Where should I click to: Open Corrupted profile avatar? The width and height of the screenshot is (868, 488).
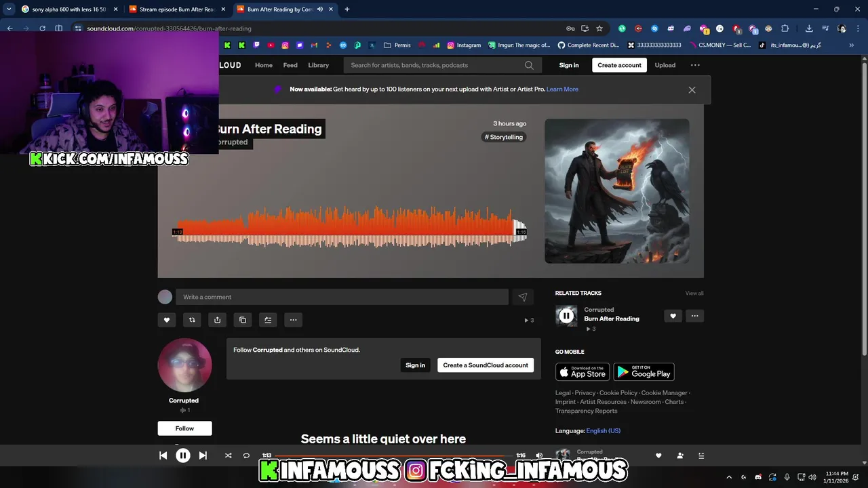(x=184, y=365)
